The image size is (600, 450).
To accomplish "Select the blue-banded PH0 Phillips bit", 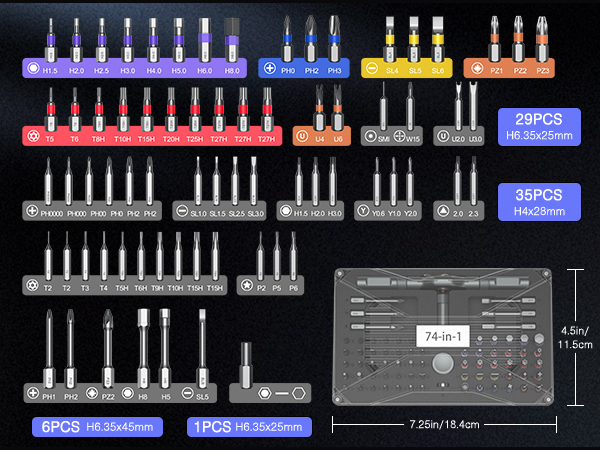I will (286, 42).
